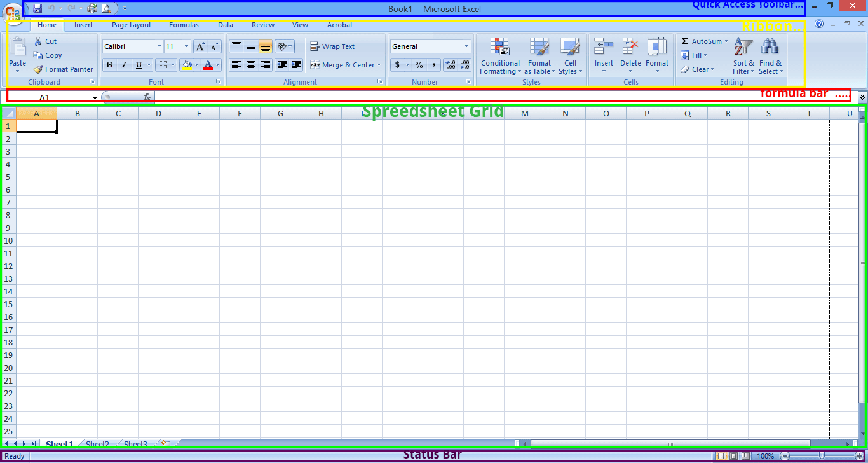
Task: Switch to Page Break Preview in status bar
Action: [x=745, y=456]
